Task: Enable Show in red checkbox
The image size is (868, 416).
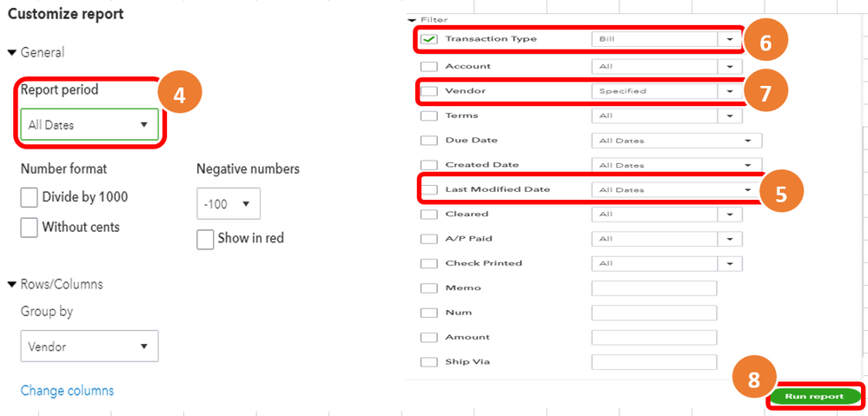Action: (x=206, y=239)
